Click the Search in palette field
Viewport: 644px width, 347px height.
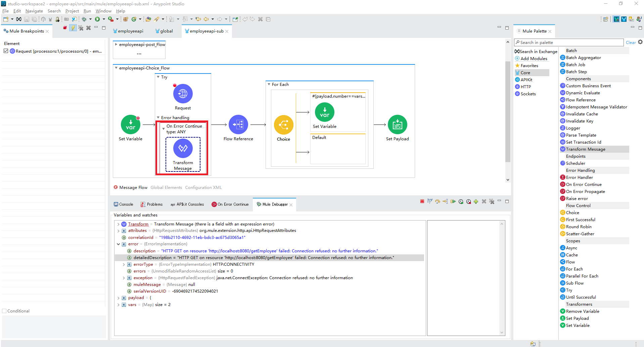click(569, 43)
